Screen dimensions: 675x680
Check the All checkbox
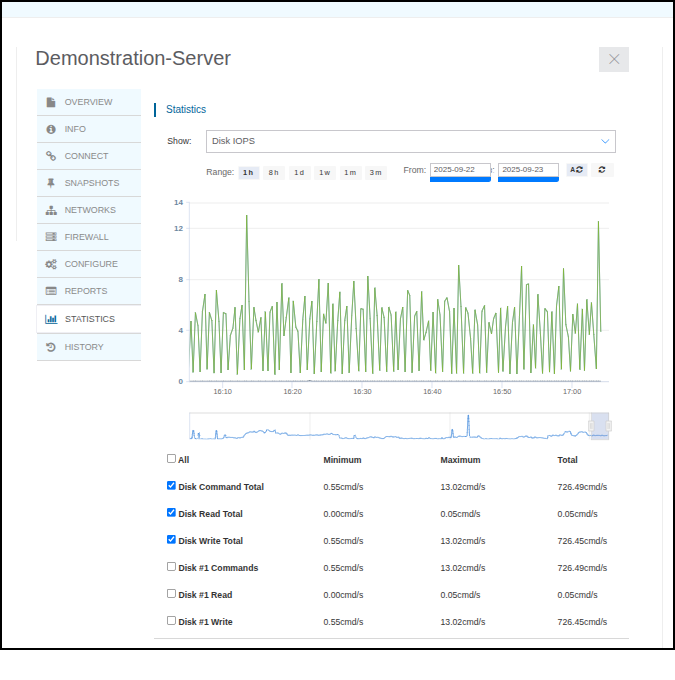tap(171, 459)
